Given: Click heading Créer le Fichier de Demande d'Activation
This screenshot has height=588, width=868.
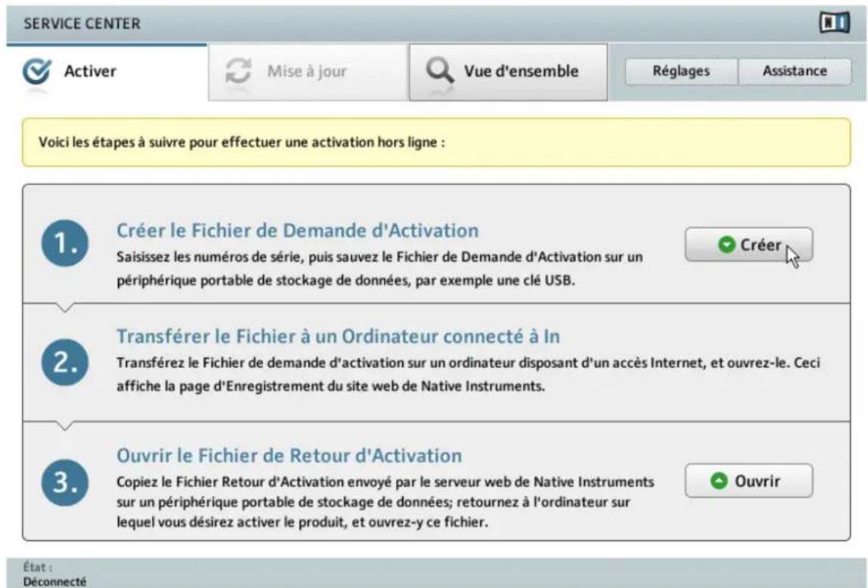Looking at the screenshot, I should 297,231.
